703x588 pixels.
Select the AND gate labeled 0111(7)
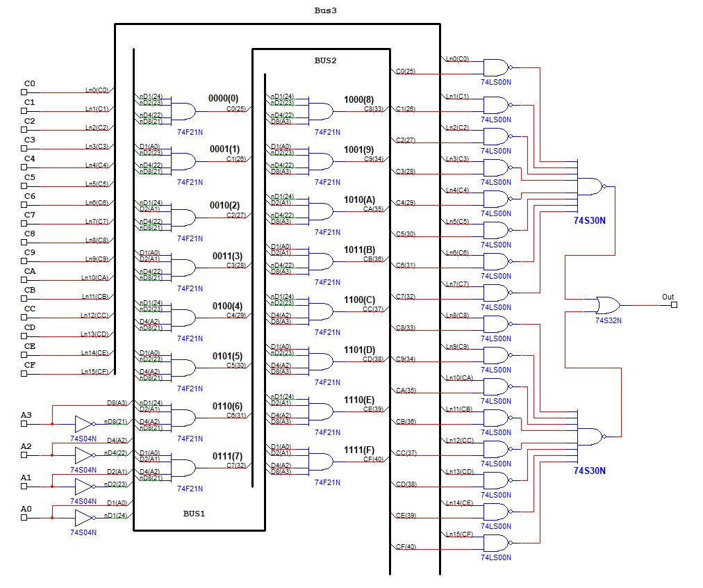coord(183,466)
